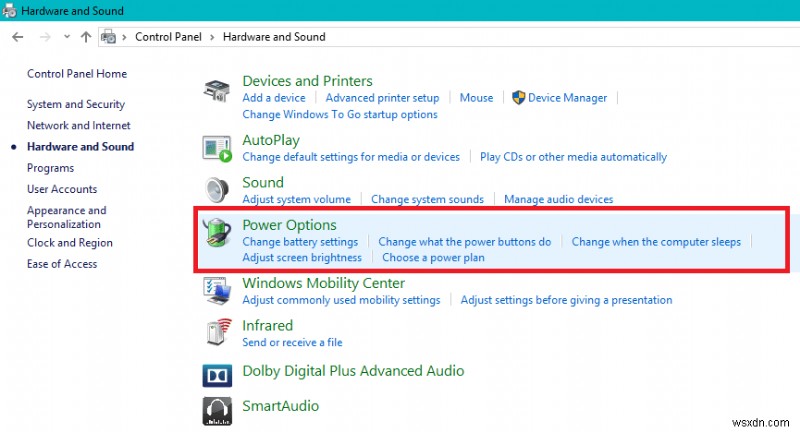Click Change what the power buttons do
This screenshot has width=800, height=432.
tap(465, 242)
